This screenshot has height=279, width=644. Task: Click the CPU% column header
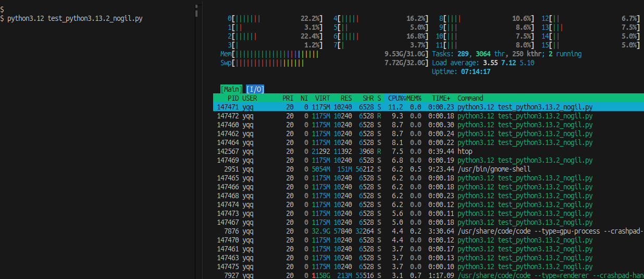pos(397,98)
